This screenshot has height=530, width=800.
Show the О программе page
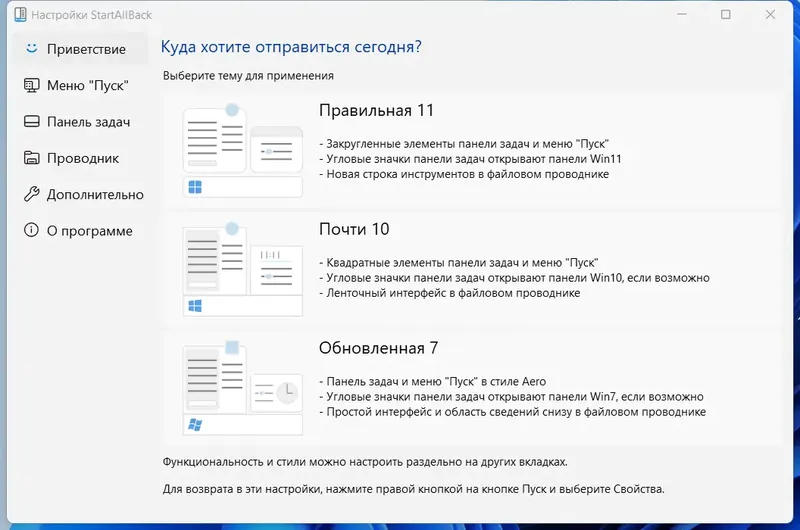coord(80,230)
